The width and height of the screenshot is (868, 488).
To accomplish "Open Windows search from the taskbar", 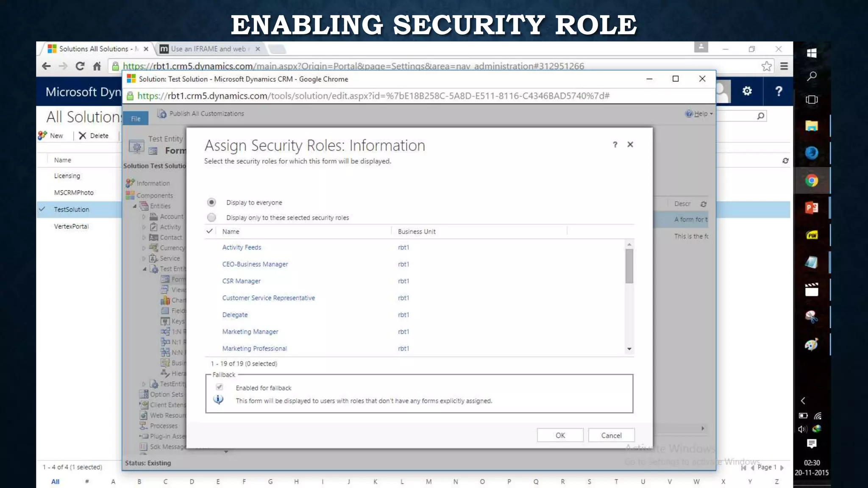I will tap(812, 76).
